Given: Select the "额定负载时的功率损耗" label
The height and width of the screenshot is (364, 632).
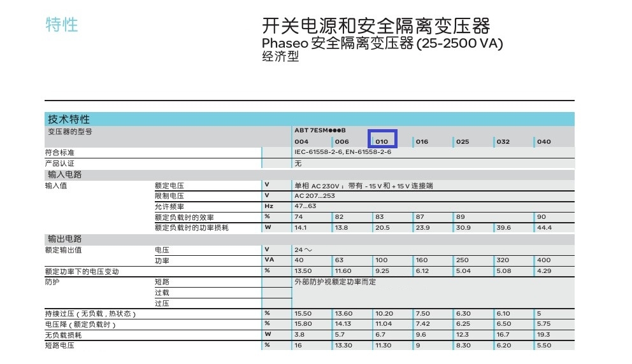Looking at the screenshot, I should (x=192, y=228).
